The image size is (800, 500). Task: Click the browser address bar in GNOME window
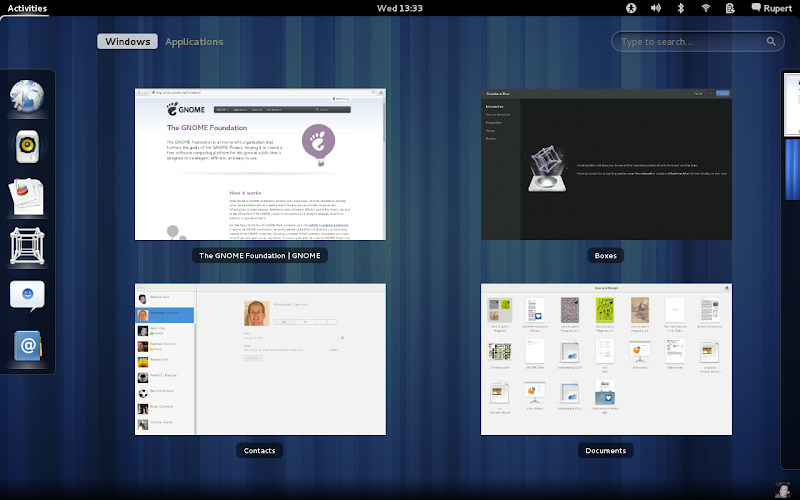(262, 93)
